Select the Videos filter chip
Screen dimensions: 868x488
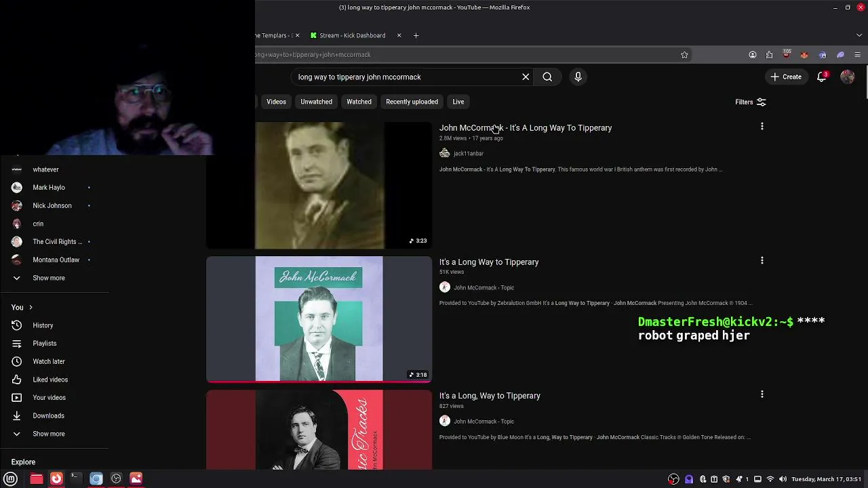(x=276, y=102)
